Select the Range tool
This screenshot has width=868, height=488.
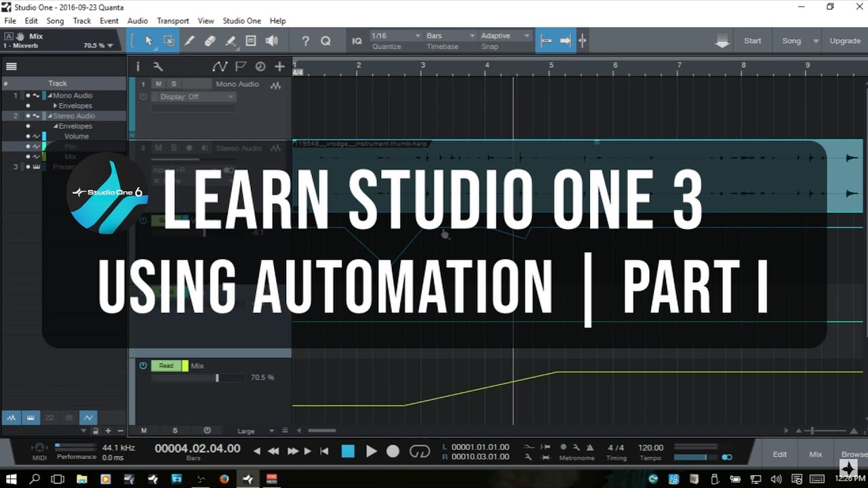point(169,41)
